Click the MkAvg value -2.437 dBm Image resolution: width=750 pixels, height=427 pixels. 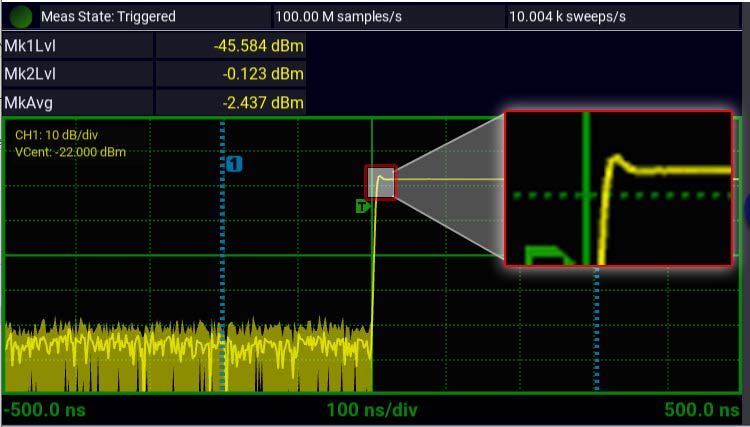(262, 102)
